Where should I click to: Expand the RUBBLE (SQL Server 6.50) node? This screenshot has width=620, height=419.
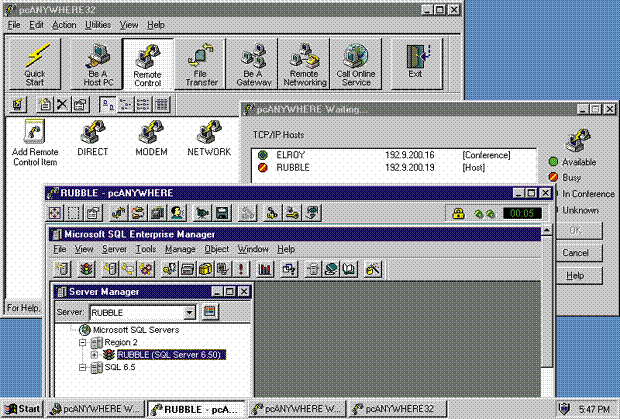(94, 355)
